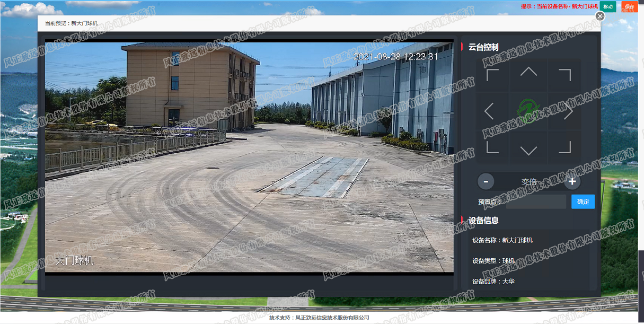Zoom in with the plus 变倍 button
Screen dimensions: 644x324
click(x=572, y=181)
